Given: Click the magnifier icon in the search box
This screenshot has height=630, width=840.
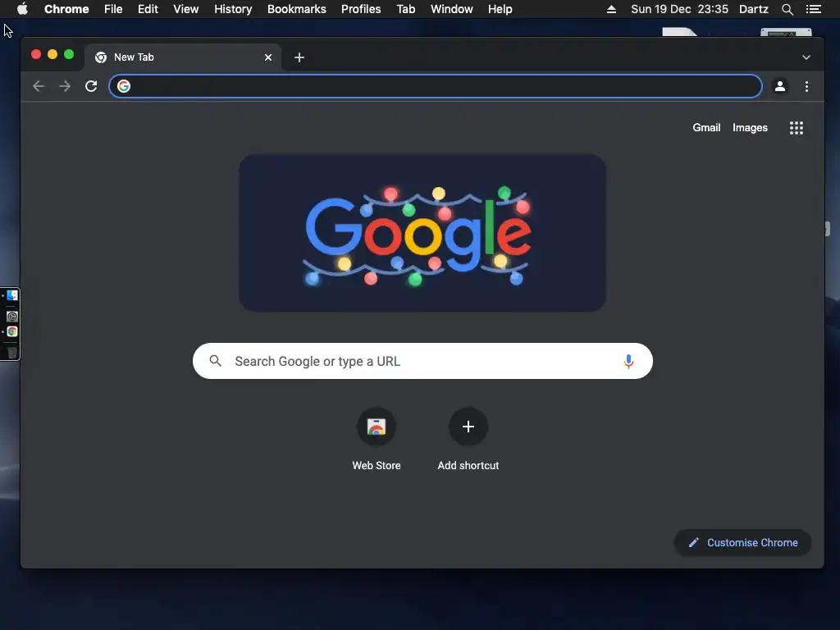Looking at the screenshot, I should click(216, 361).
